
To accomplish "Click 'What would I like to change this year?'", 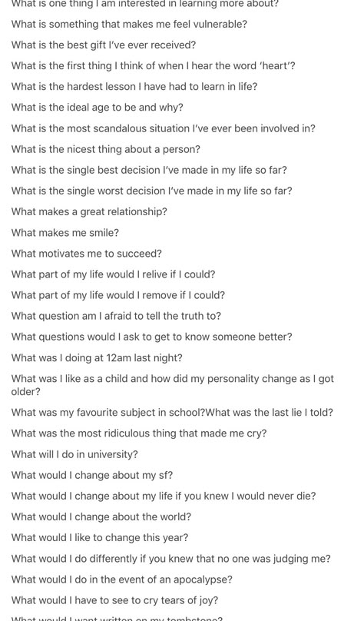I will click(x=100, y=537).
